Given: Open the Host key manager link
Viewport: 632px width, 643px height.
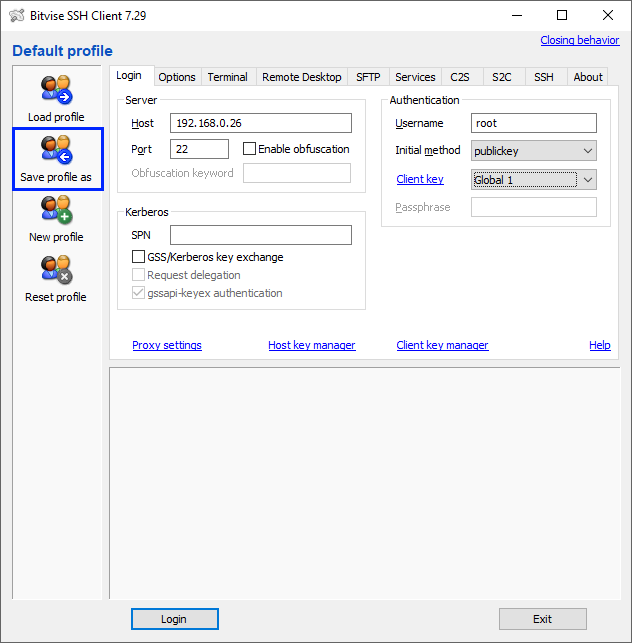Looking at the screenshot, I should point(312,345).
